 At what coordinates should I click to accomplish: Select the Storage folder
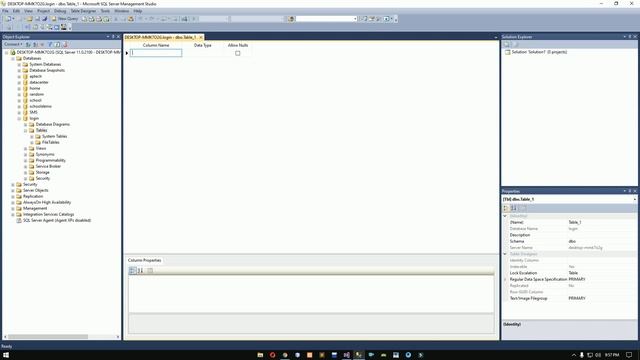pos(42,172)
